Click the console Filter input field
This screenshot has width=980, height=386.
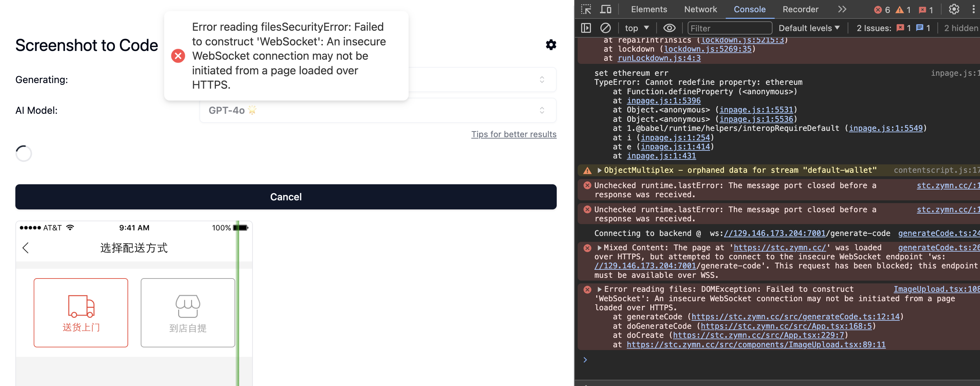click(x=730, y=28)
